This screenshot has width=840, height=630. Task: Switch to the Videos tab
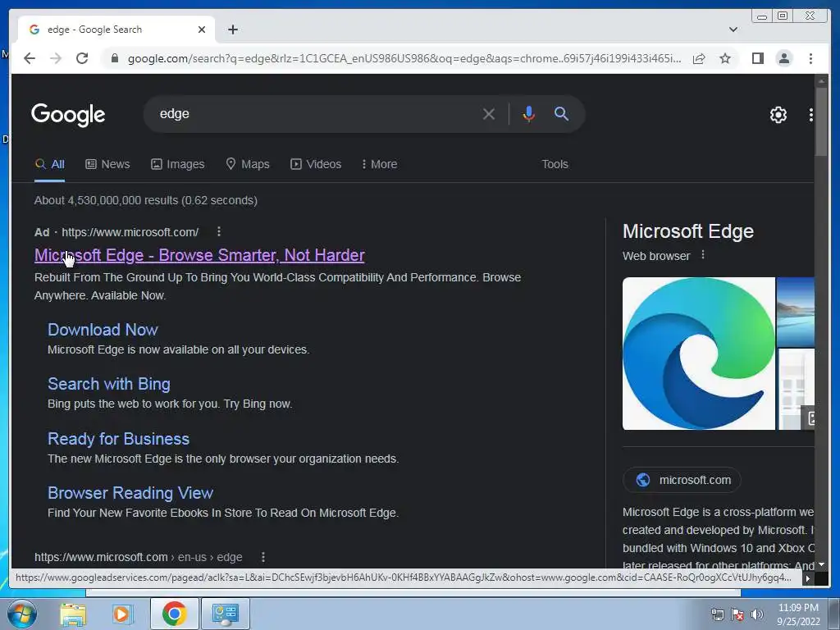pos(316,164)
